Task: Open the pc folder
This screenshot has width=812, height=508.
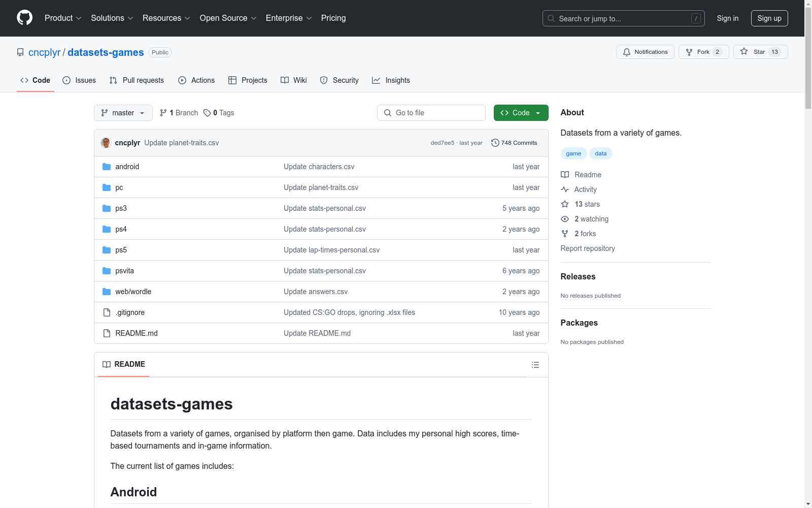Action: pyautogui.click(x=119, y=187)
